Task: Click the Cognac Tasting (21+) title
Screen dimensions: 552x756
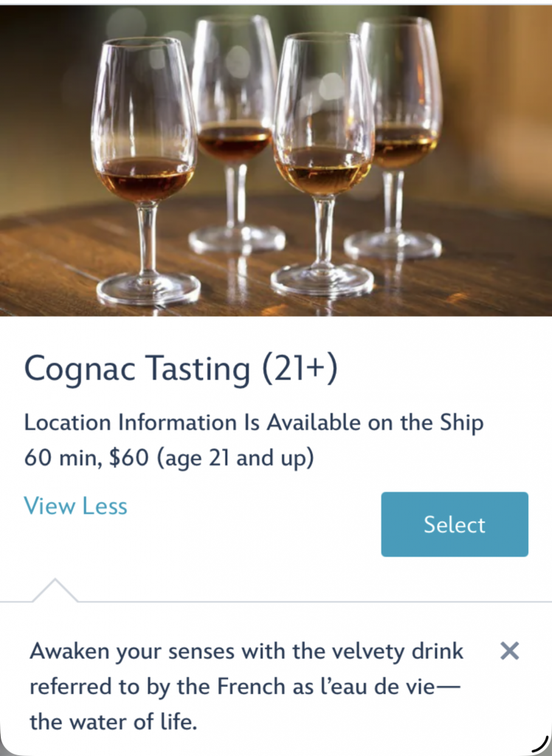Action: [180, 369]
